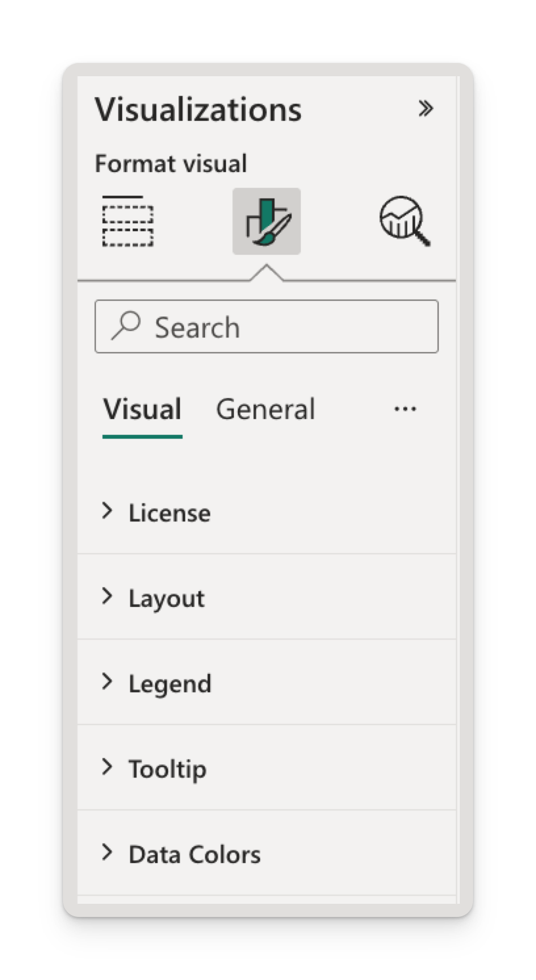Expand the Tooltip section chevron

pos(107,767)
